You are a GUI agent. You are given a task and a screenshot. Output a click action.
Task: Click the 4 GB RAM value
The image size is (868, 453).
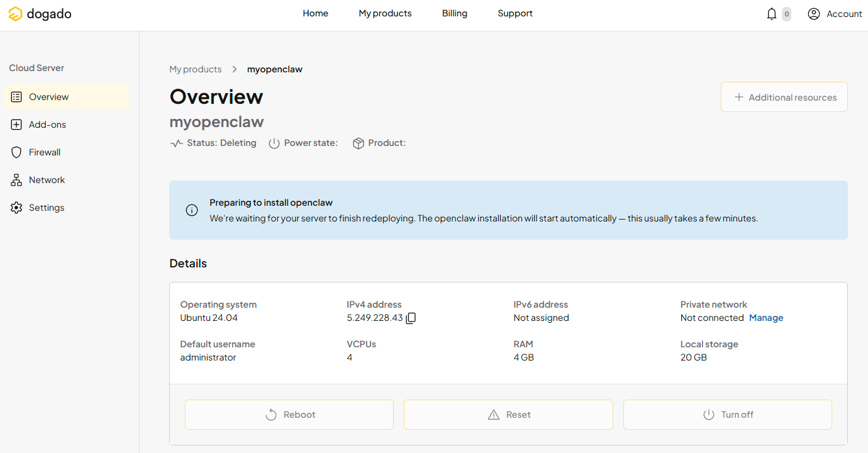point(524,357)
